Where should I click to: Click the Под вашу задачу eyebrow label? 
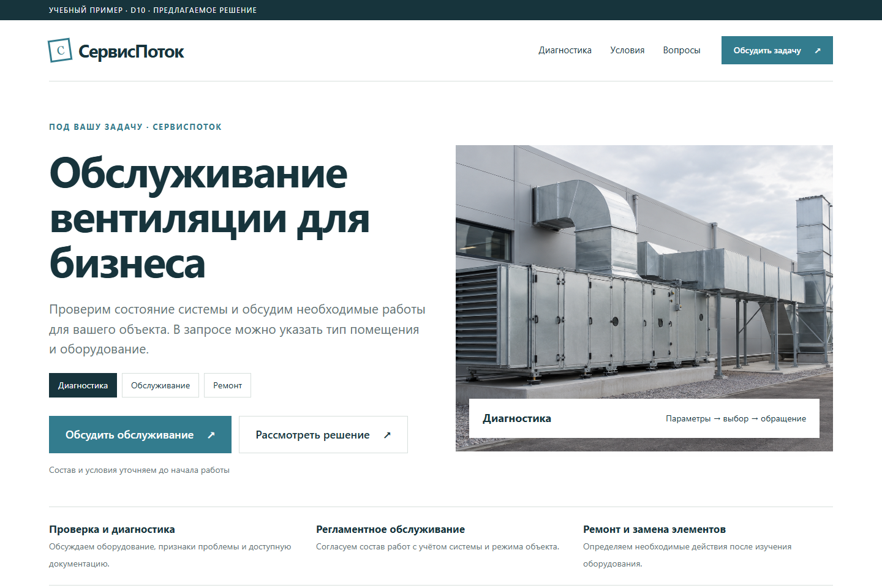135,127
